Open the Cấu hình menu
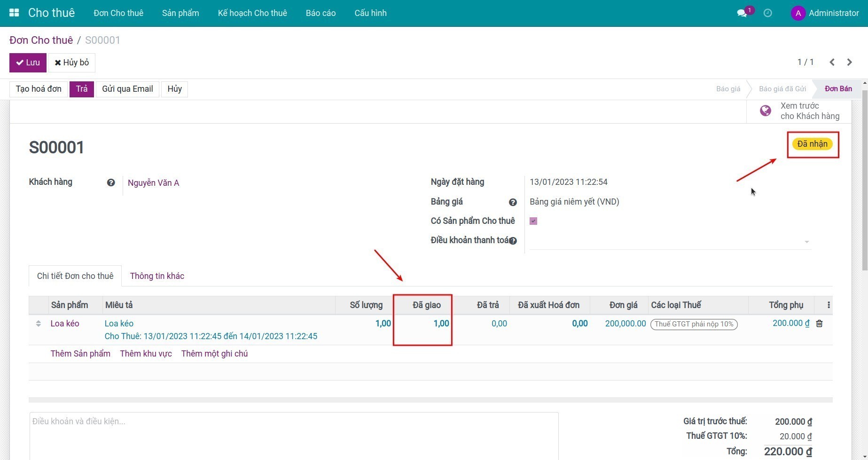 pyautogui.click(x=370, y=13)
